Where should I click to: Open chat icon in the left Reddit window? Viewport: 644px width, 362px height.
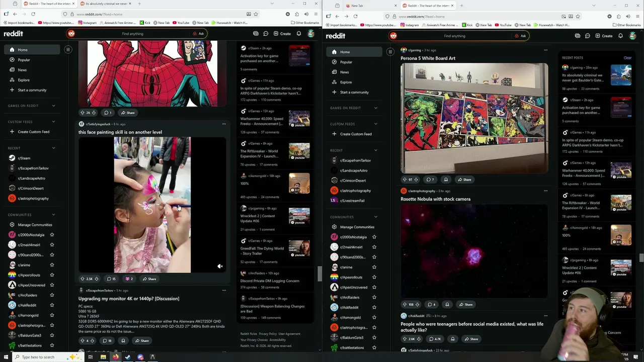coord(266,34)
